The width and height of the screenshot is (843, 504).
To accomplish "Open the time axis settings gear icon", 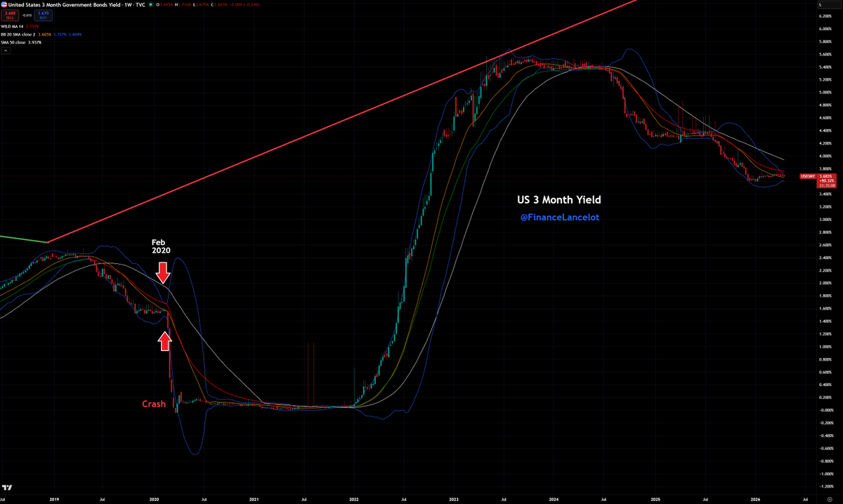I will (830, 499).
